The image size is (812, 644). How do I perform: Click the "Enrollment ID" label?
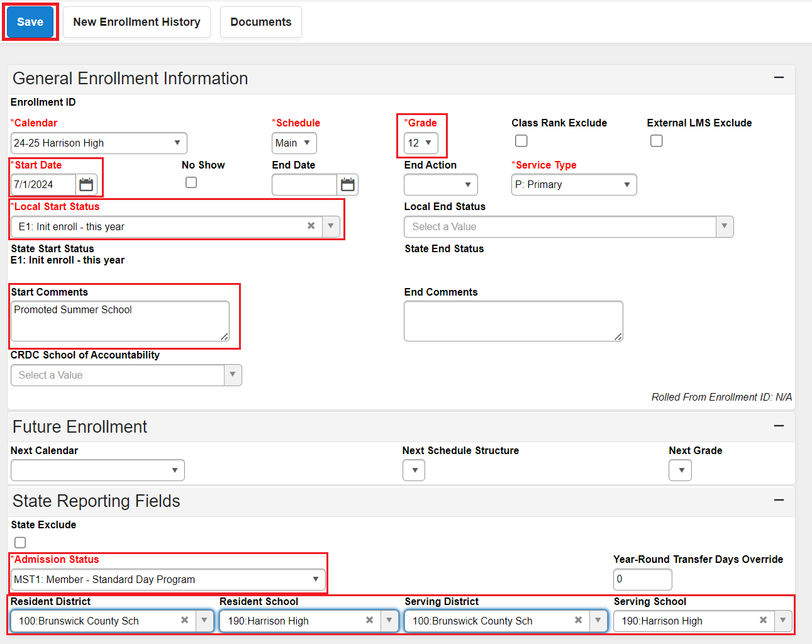pyautogui.click(x=43, y=102)
